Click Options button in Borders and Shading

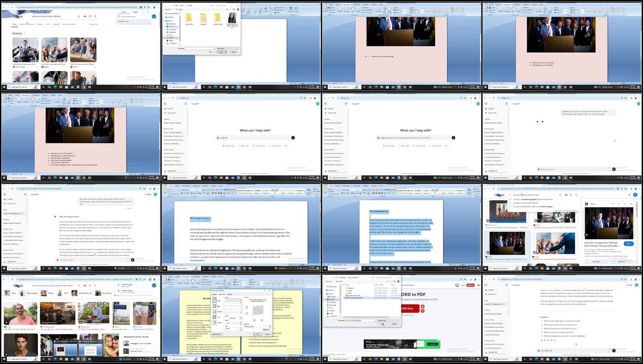point(266,330)
